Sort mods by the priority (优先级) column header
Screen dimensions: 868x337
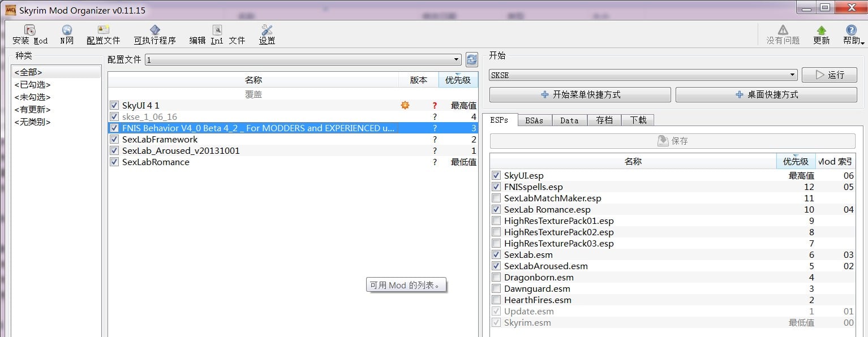[458, 80]
